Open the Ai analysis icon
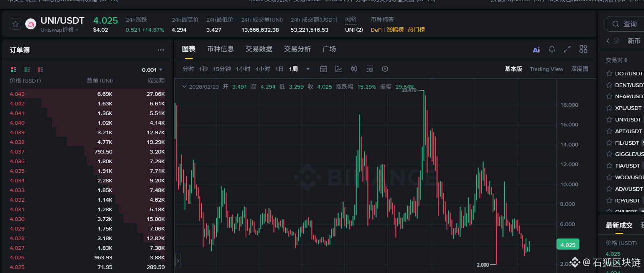Screen dimensions: 644x273 [536, 50]
